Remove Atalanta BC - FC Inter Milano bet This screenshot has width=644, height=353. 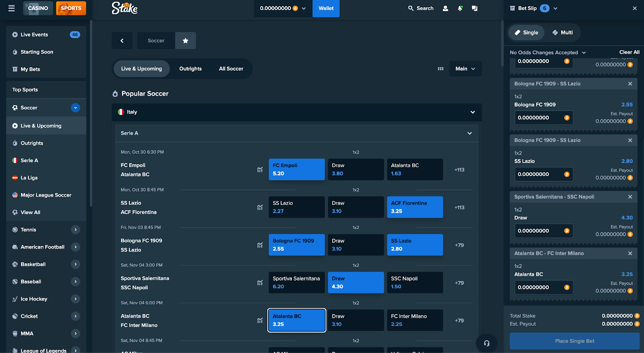pyautogui.click(x=630, y=253)
